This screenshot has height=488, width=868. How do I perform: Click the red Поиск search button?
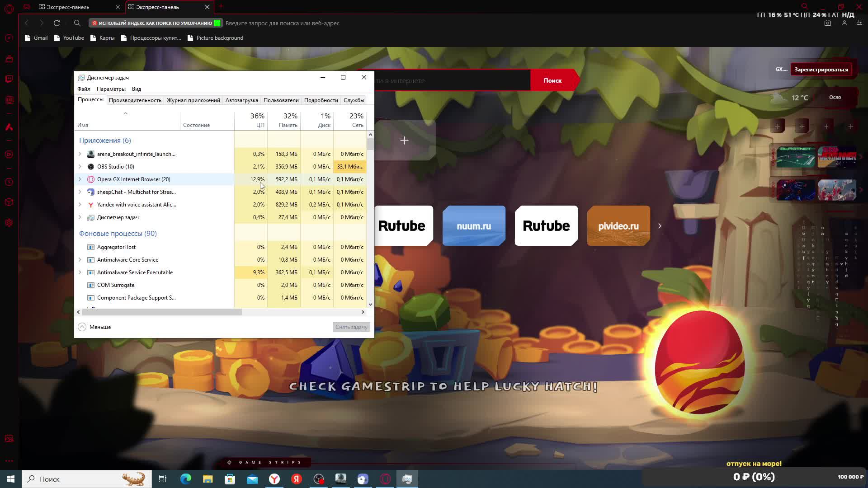(552, 80)
